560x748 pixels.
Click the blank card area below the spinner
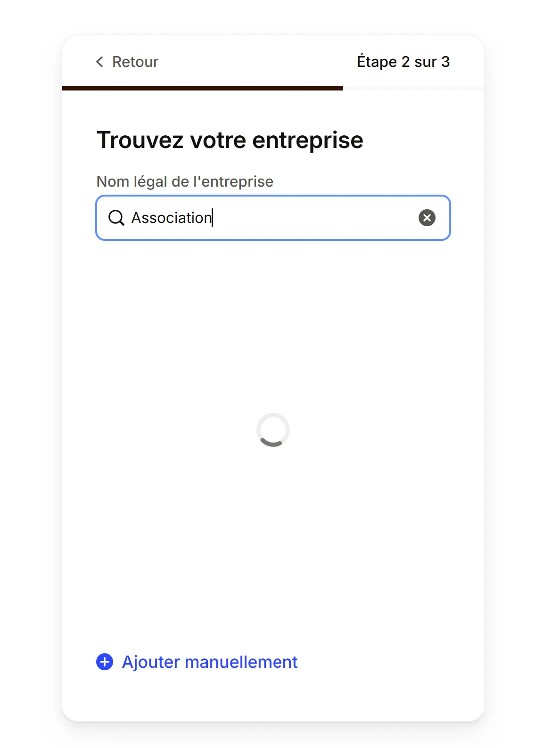click(x=273, y=542)
